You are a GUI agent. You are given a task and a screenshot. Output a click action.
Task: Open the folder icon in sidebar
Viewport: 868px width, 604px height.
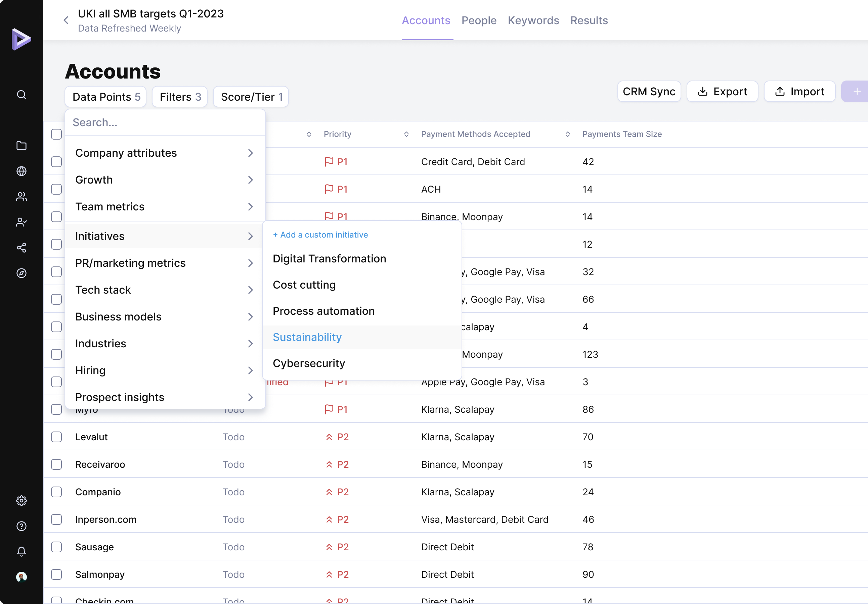pyautogui.click(x=21, y=146)
